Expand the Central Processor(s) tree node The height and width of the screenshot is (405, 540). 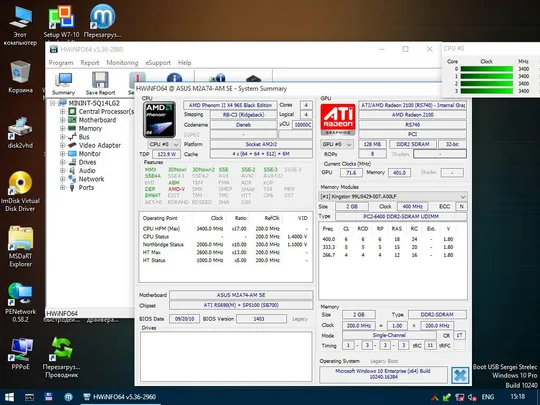pyautogui.click(x=63, y=112)
